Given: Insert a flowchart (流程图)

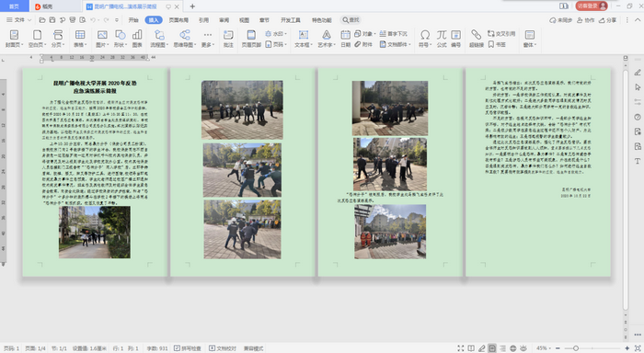Looking at the screenshot, I should point(159,39).
